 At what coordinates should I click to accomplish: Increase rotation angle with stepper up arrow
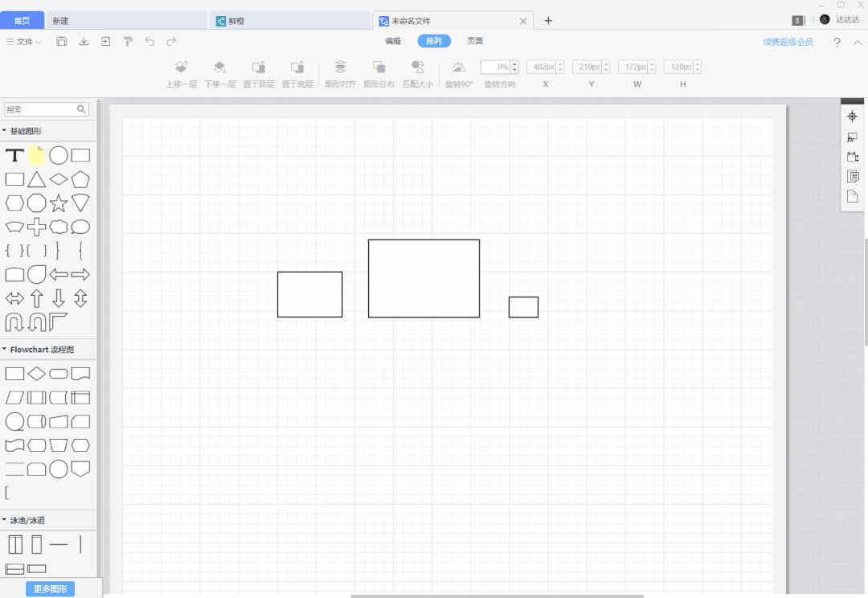point(515,63)
